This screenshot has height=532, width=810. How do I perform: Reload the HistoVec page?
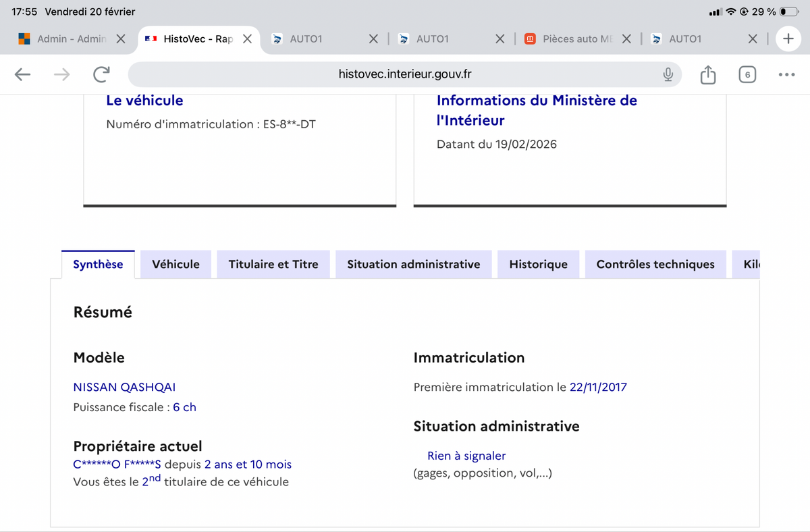pos(102,74)
